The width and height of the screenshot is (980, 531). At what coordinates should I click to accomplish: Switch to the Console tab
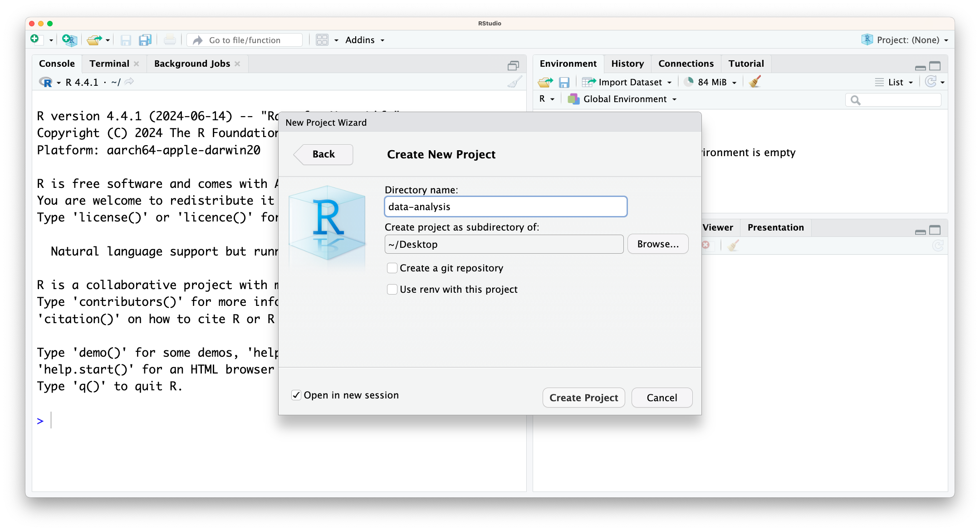[x=57, y=64]
